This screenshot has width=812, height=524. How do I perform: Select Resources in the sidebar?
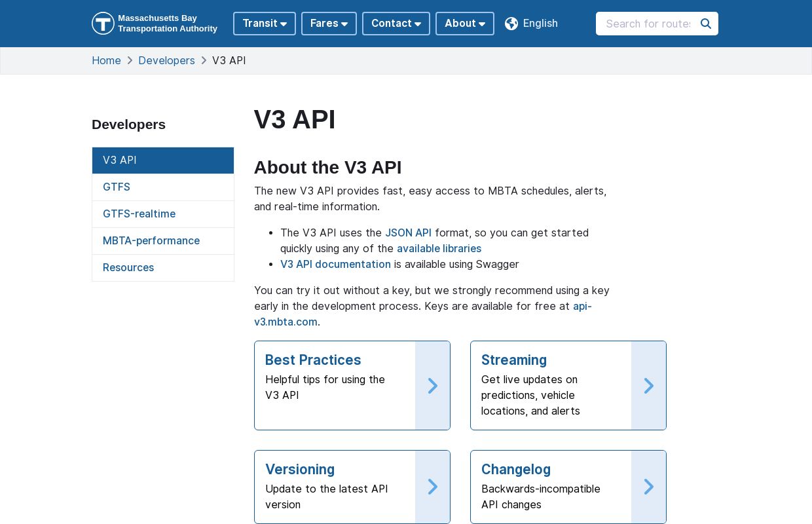coord(163,268)
